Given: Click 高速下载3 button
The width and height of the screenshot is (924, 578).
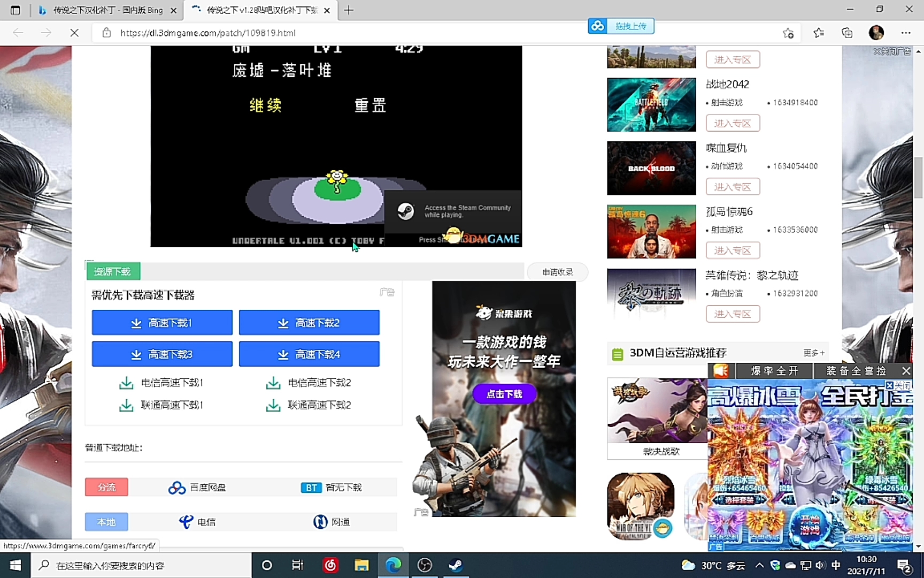Looking at the screenshot, I should (x=162, y=354).
